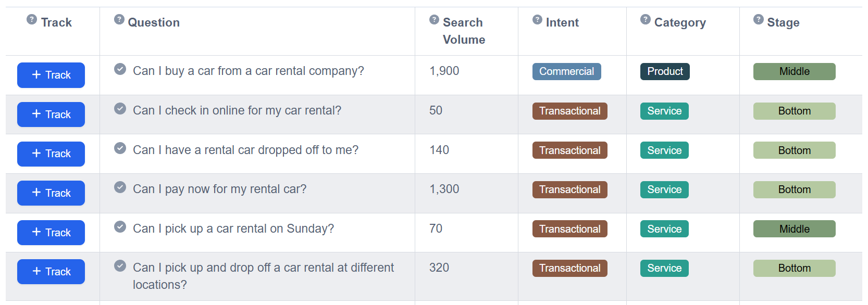Screen dimensions: 868x305
Task: Click help icon beside Stage column header
Action: (759, 20)
